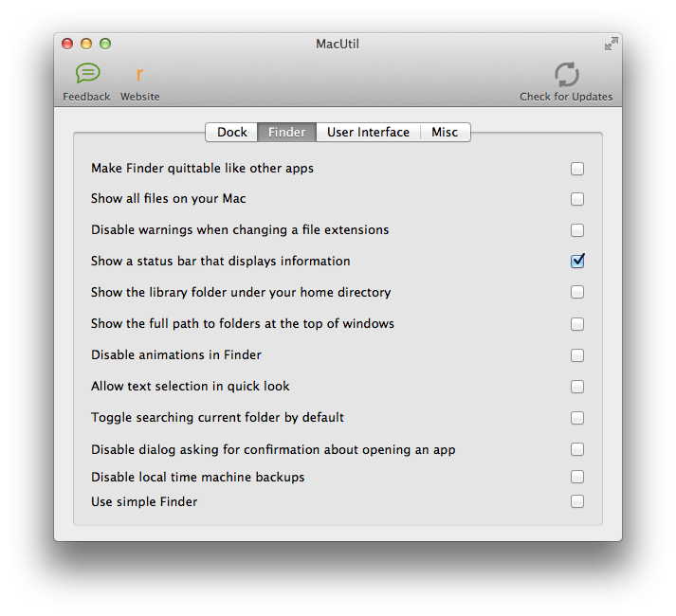
Task: Toggle Disable warnings when changing file extensions
Action: 577,230
